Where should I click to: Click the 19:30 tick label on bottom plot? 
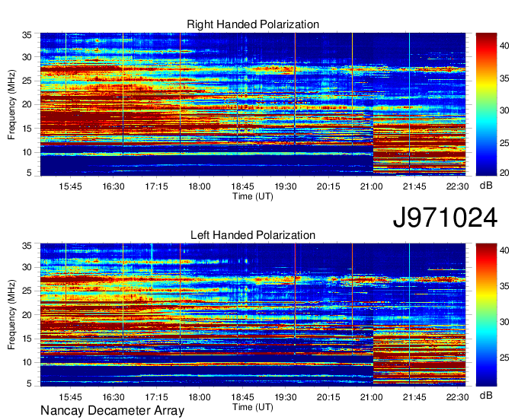[x=286, y=397]
